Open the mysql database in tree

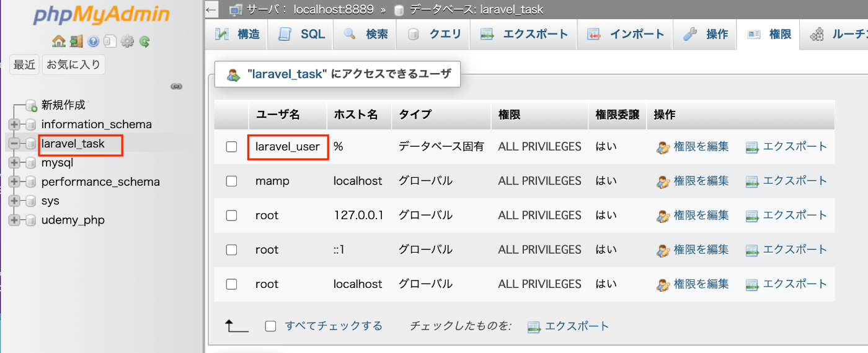[x=57, y=163]
